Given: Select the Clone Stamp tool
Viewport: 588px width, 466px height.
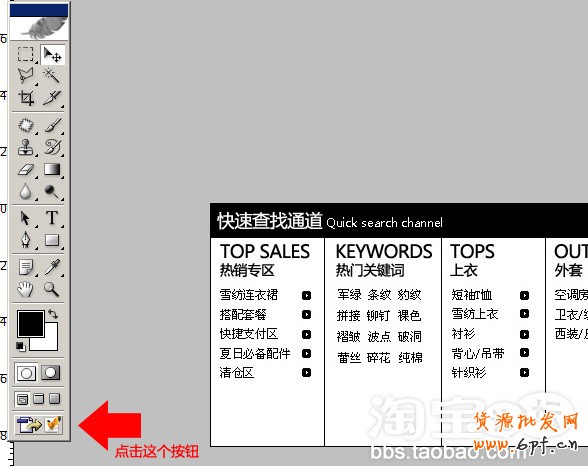Looking at the screenshot, I should coord(26,147).
